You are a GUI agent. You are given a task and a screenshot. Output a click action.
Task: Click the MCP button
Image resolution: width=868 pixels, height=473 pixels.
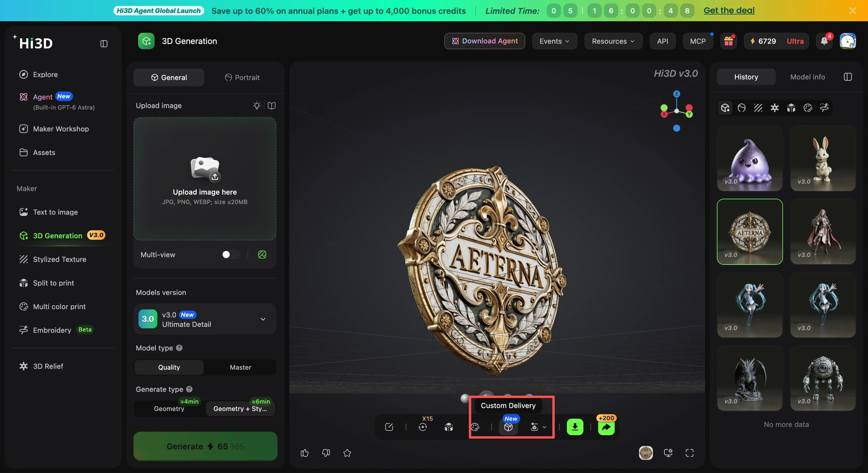[x=697, y=41]
